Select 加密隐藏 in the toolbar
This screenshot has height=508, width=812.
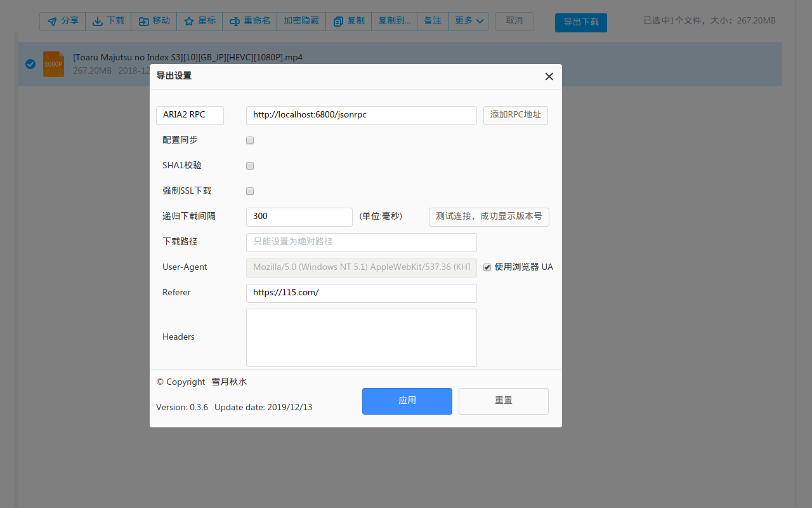(301, 21)
